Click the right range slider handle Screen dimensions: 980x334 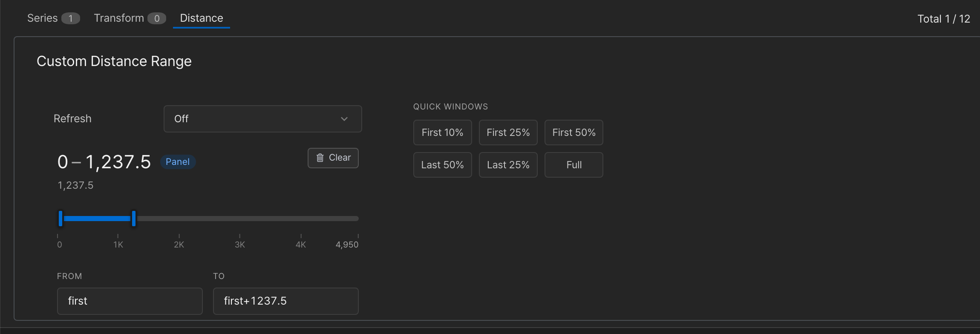134,219
